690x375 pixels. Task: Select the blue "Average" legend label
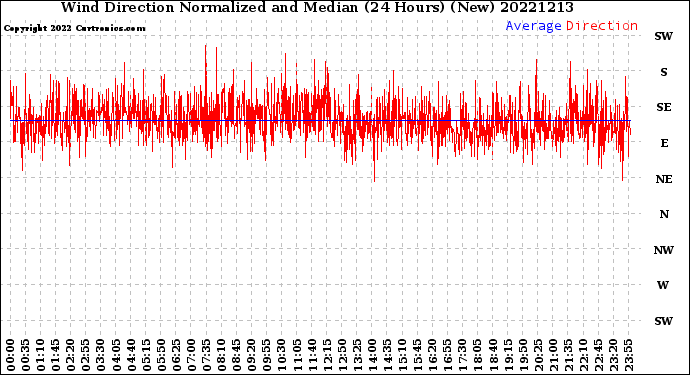tap(533, 26)
